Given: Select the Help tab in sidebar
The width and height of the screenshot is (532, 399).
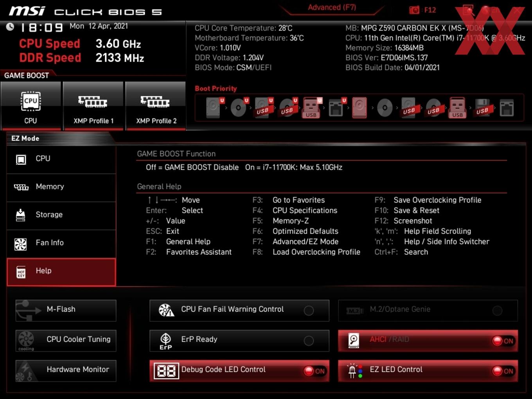Looking at the screenshot, I should tap(61, 271).
